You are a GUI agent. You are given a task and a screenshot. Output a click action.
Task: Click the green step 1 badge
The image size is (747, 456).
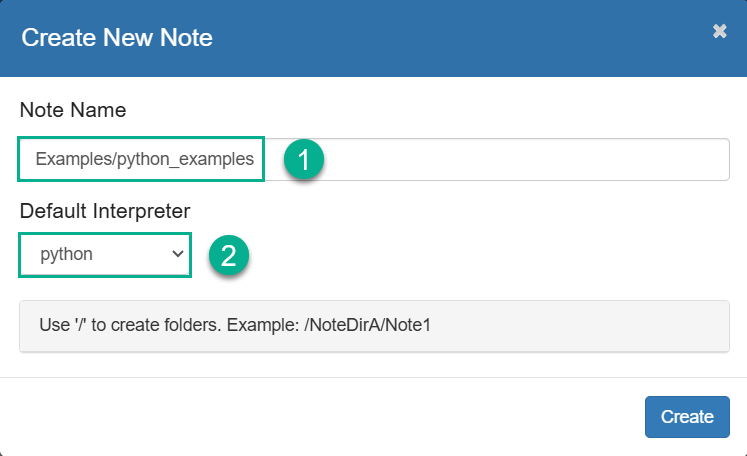coord(304,159)
